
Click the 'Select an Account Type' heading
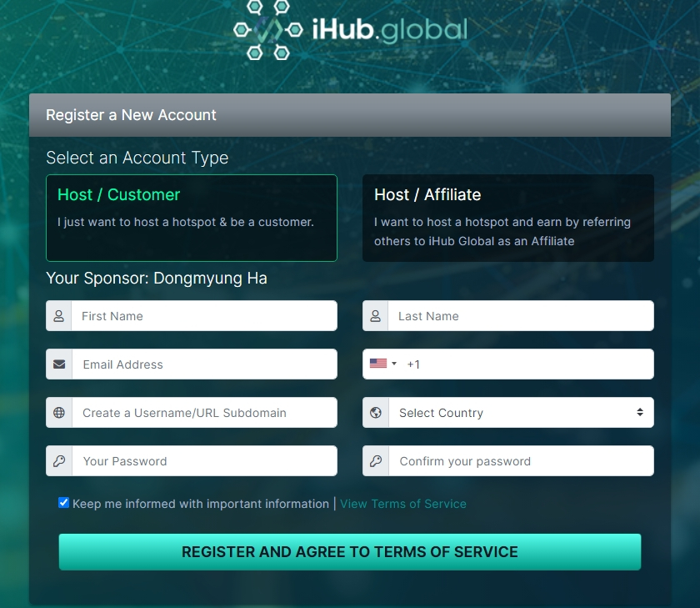[x=137, y=158]
